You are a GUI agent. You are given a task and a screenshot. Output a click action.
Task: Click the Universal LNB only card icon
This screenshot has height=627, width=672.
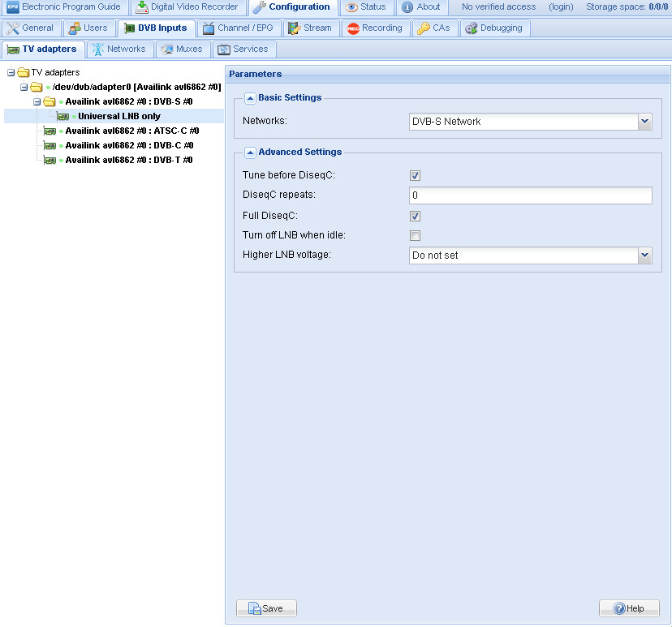[62, 117]
